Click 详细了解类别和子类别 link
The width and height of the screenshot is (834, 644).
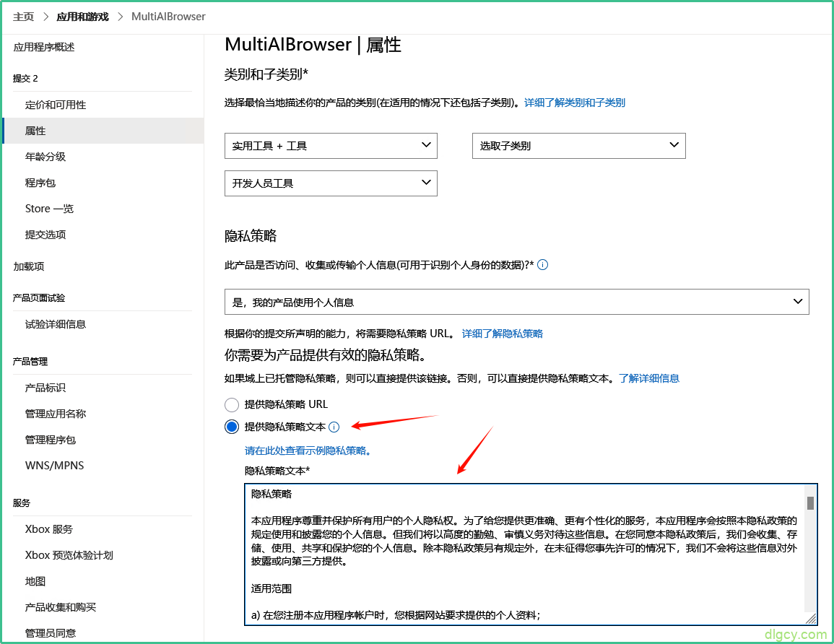pos(574,103)
